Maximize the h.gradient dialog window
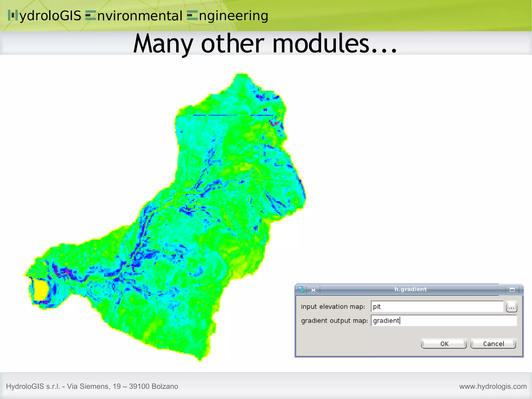532x399 pixels. [512, 290]
